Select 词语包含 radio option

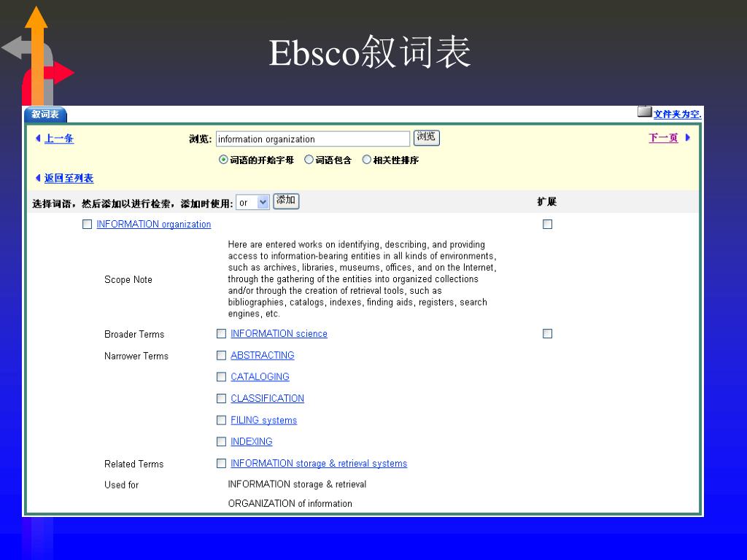(309, 160)
